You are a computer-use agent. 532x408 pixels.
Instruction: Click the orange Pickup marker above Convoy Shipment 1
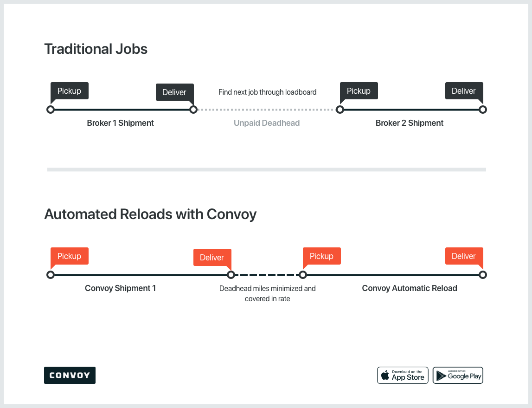click(69, 256)
